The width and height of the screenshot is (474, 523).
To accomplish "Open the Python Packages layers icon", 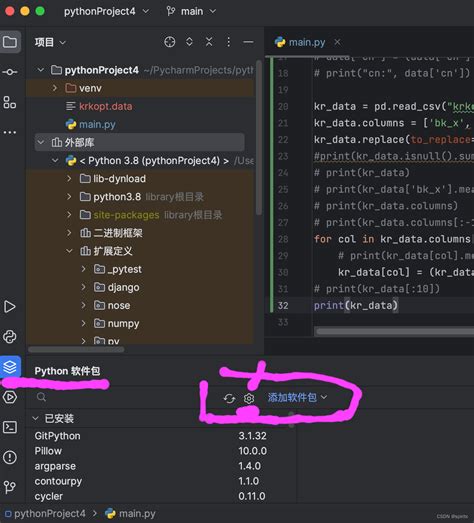I will [x=10, y=367].
